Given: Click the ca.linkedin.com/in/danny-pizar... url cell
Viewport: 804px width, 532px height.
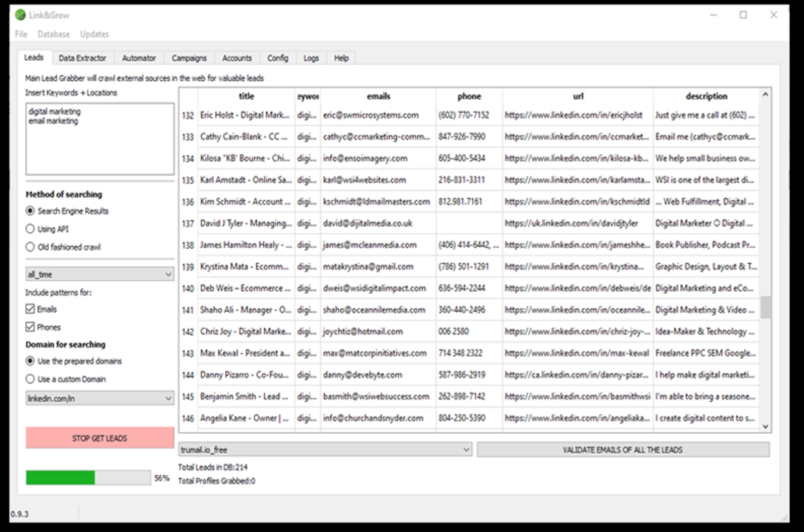Looking at the screenshot, I should tap(578, 375).
